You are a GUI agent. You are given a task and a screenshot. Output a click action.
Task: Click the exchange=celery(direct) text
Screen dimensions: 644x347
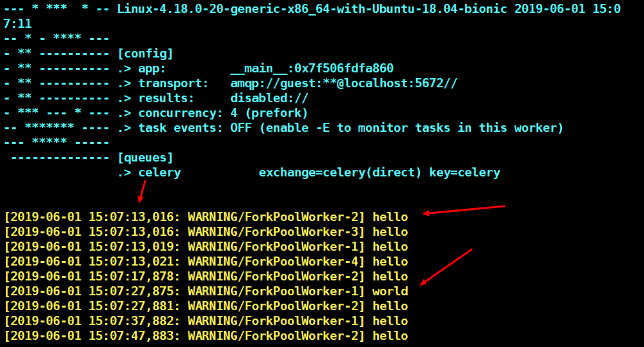click(340, 173)
